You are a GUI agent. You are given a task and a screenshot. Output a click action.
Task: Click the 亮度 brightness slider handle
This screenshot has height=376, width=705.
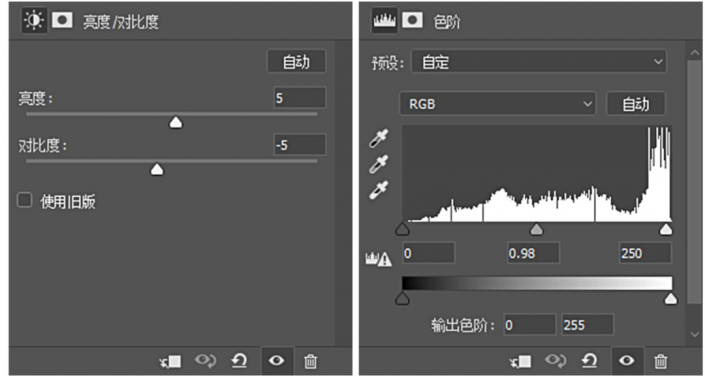click(x=176, y=122)
